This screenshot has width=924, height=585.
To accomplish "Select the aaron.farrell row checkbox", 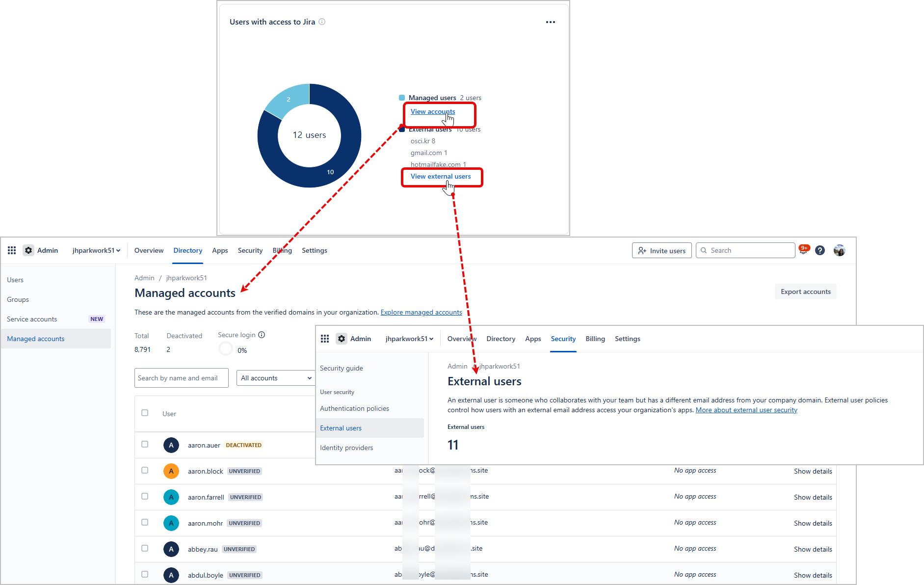I will [x=145, y=496].
